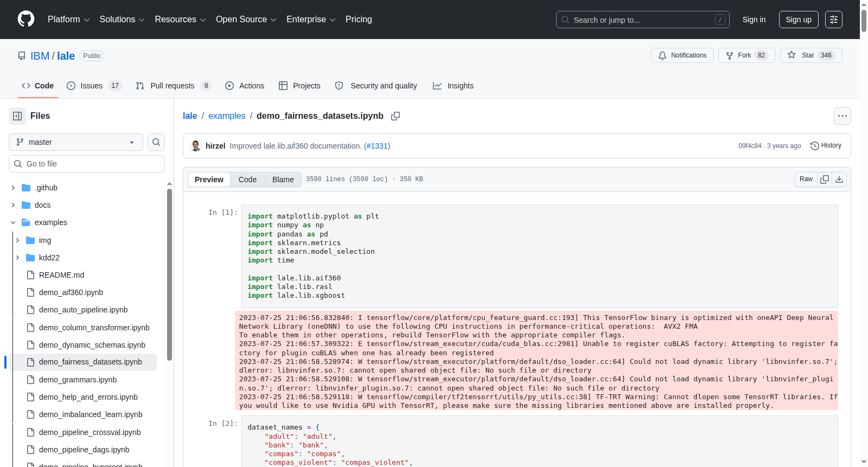
Task: Click the repository icon beside IBM
Action: tap(22, 56)
